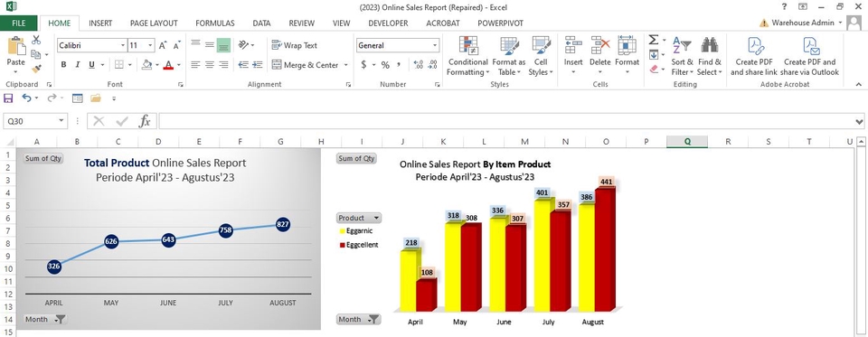Screen dimensions: 868x337
Task: Click Decrease Decimal icon
Action: pyautogui.click(x=433, y=65)
